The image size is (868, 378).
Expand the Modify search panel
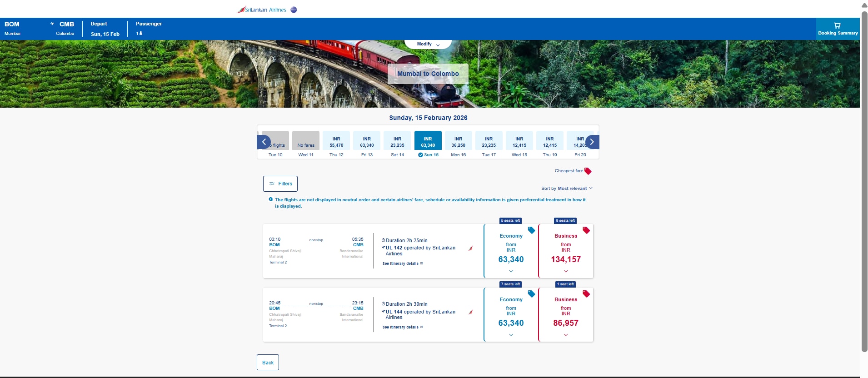click(428, 44)
